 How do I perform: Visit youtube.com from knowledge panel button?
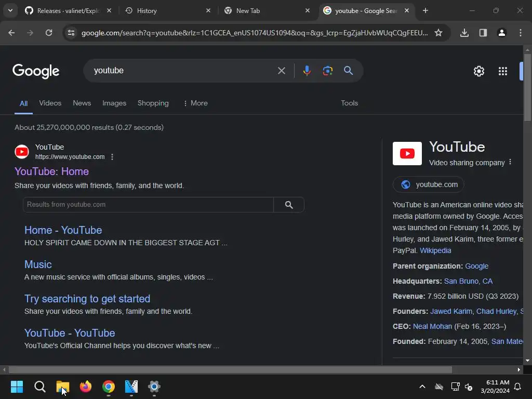pos(429,184)
